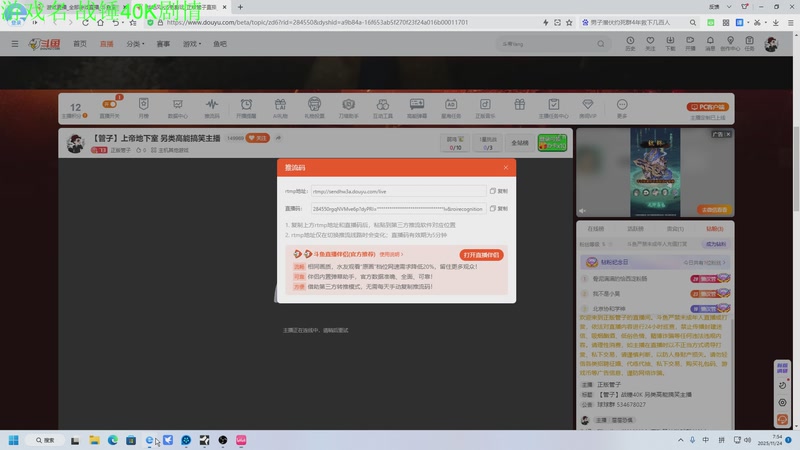Open File Explorer from taskbar
The height and width of the screenshot is (450, 800).
click(94, 440)
